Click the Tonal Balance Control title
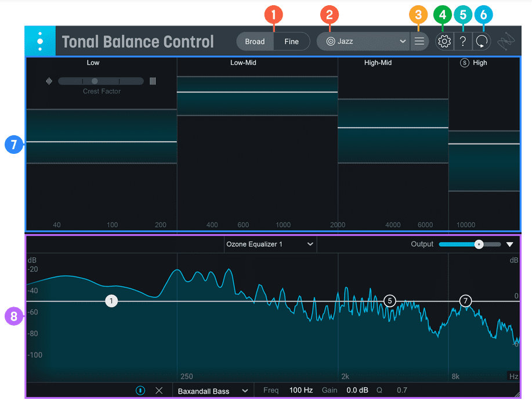Viewport: 532px width, 407px height. (137, 42)
